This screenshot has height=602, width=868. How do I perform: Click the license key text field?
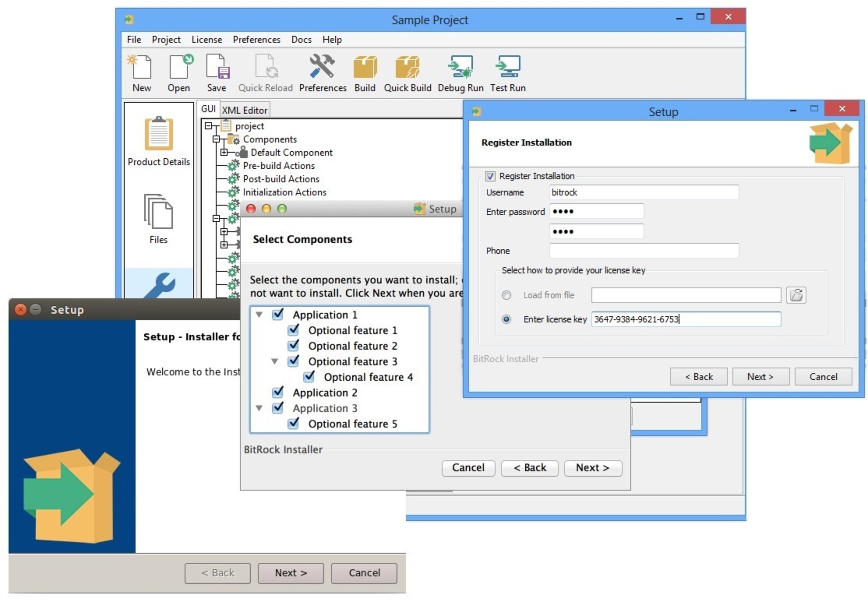tap(686, 320)
